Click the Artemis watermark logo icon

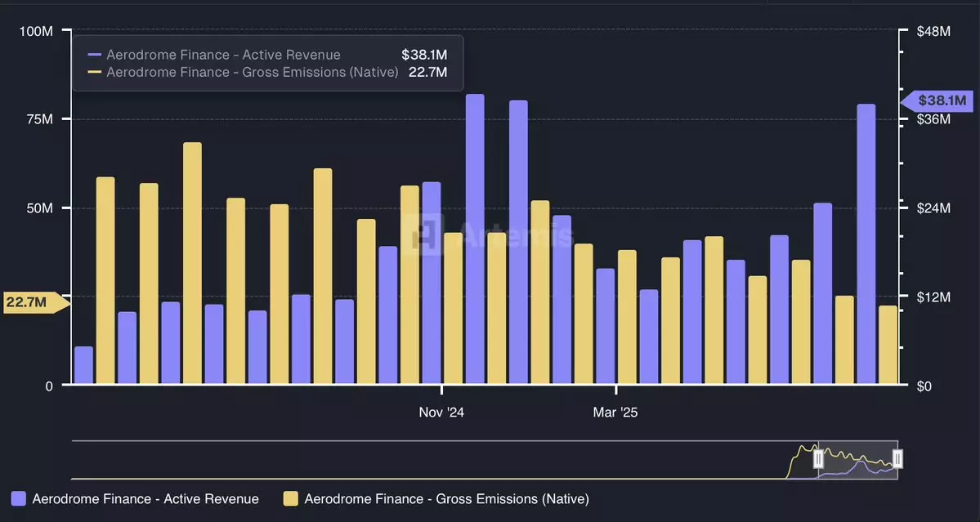[x=426, y=234]
